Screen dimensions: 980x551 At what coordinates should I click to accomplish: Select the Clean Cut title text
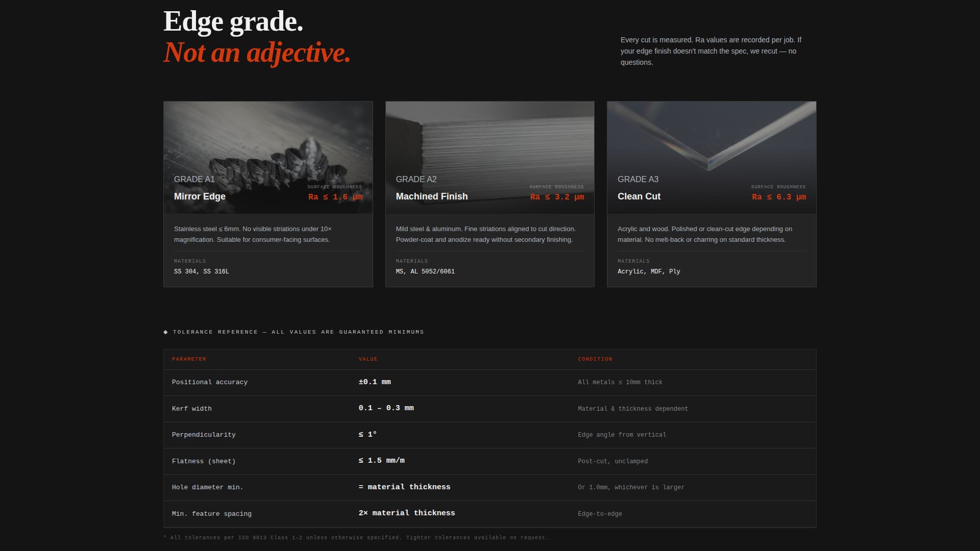[x=639, y=196]
